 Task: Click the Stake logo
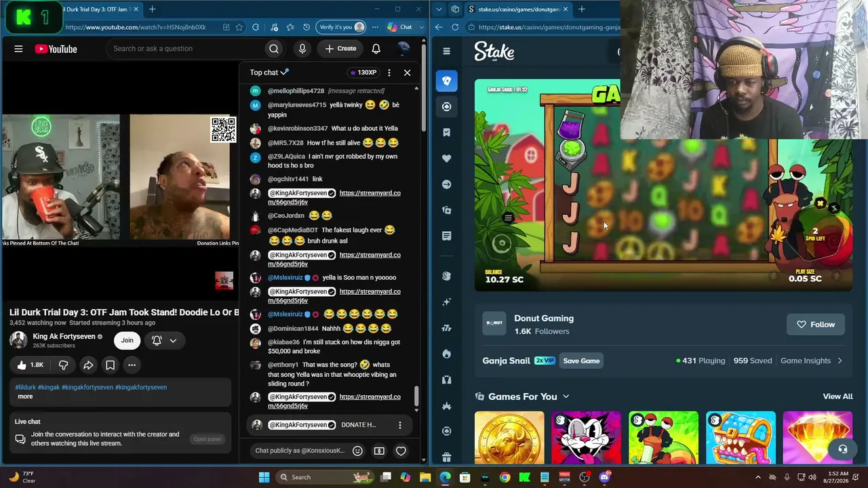pyautogui.click(x=494, y=52)
